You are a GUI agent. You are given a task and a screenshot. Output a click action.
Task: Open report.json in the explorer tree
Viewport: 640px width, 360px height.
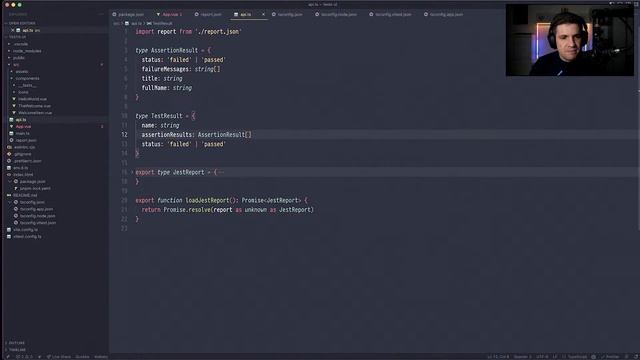pyautogui.click(x=25, y=140)
